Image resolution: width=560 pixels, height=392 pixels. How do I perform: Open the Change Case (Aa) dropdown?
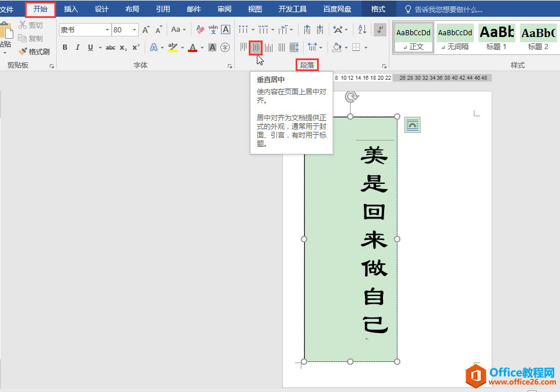click(x=178, y=29)
